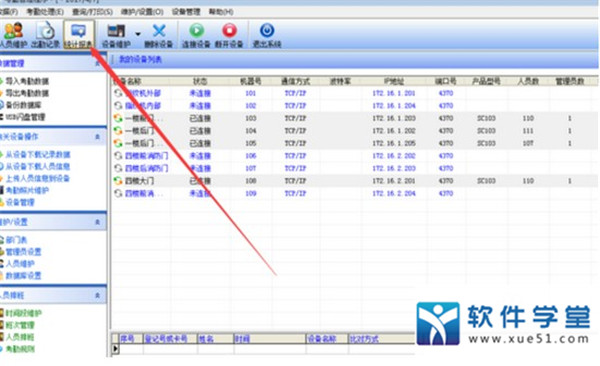The height and width of the screenshot is (366, 600).
Task: Collapse the 数据管理 sidebar panel
Action: pos(98,63)
